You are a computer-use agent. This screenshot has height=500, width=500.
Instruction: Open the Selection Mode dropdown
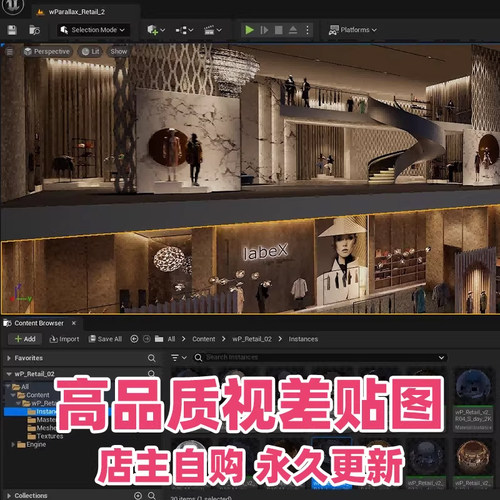93,30
